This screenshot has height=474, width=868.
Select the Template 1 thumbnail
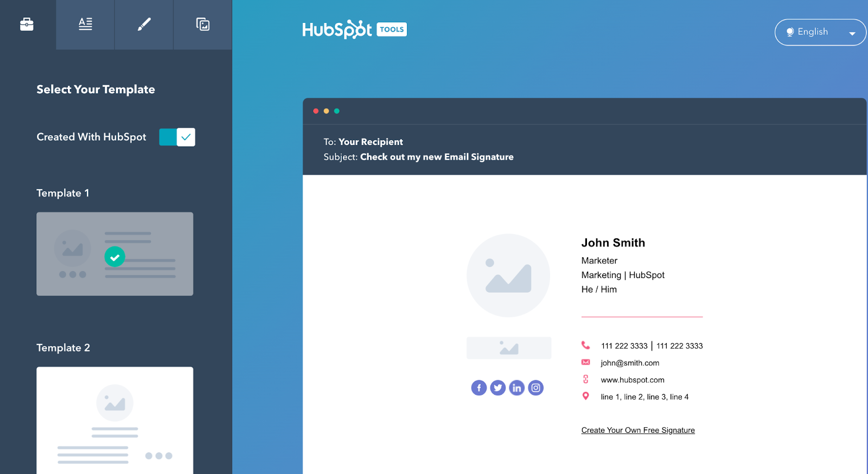(114, 254)
